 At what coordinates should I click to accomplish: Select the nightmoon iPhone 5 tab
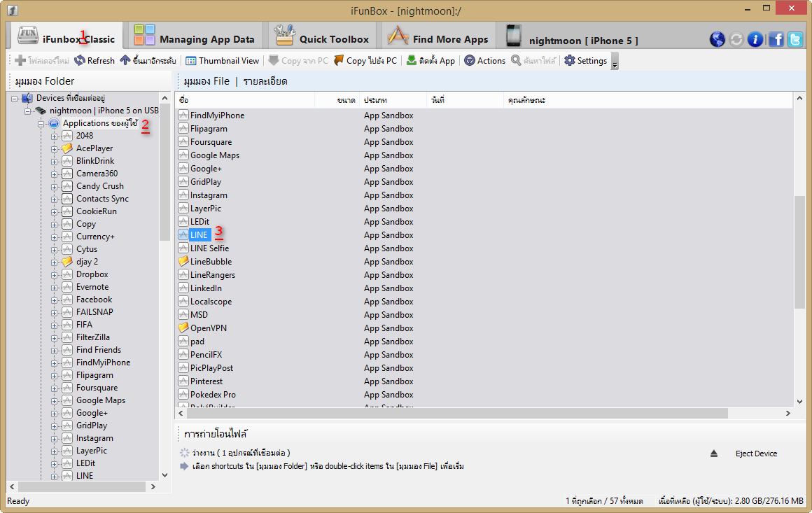click(x=572, y=36)
